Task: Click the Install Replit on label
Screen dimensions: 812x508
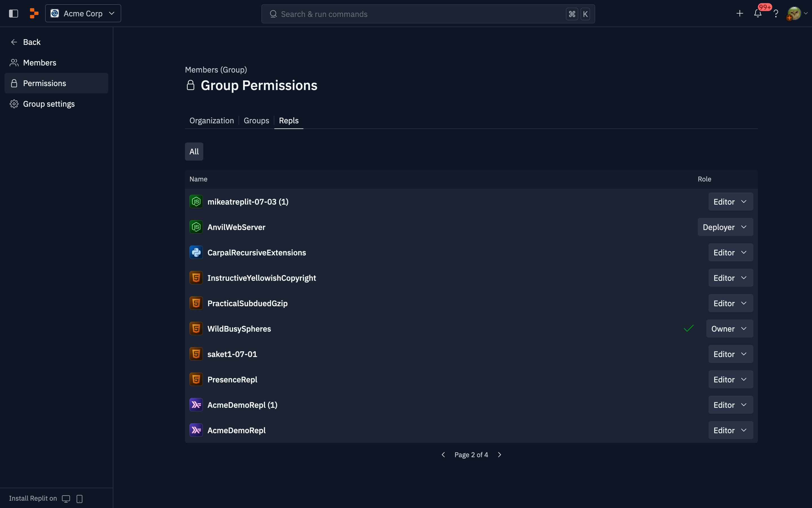Action: (x=33, y=498)
